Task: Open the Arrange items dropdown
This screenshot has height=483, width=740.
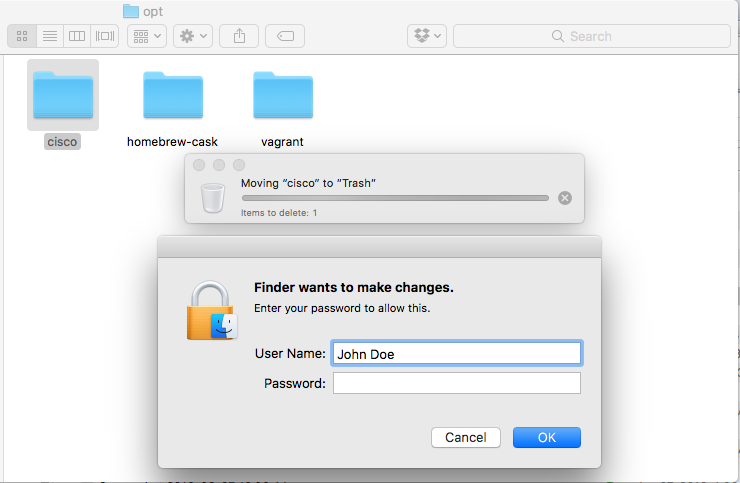Action: point(145,36)
